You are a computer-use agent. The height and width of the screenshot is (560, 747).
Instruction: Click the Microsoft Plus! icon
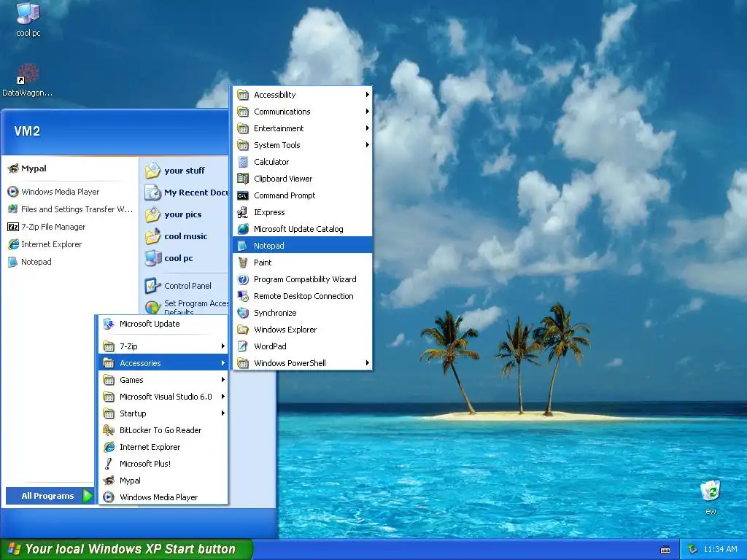click(109, 464)
